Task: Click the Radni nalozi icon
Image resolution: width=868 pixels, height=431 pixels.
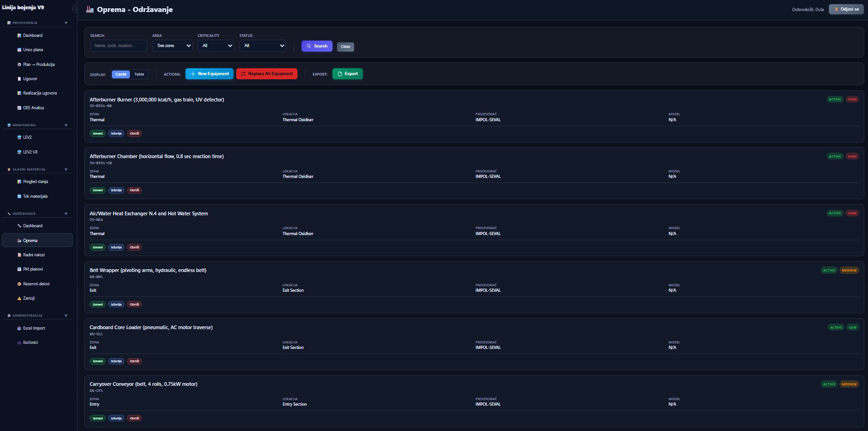Action: 19,255
